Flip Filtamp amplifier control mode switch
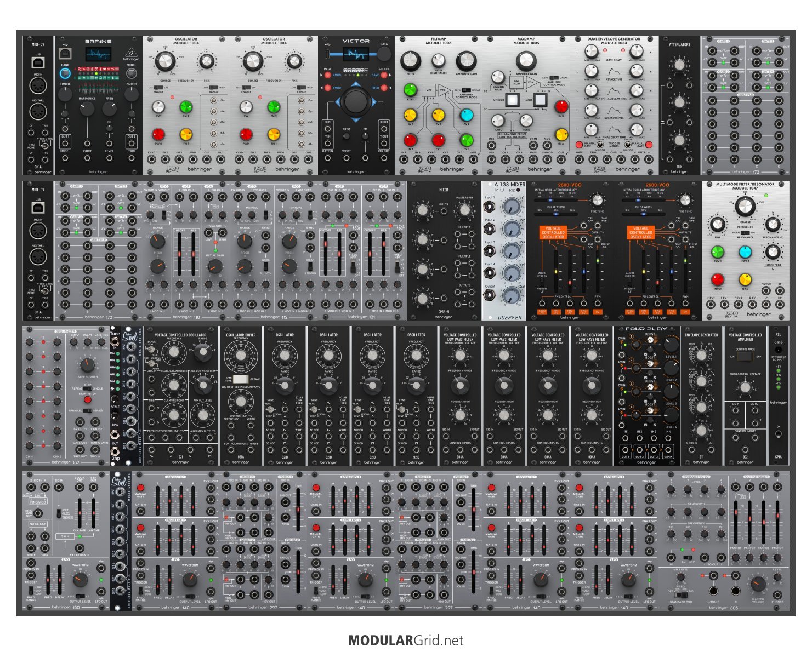812x652 pixels. tap(466, 90)
